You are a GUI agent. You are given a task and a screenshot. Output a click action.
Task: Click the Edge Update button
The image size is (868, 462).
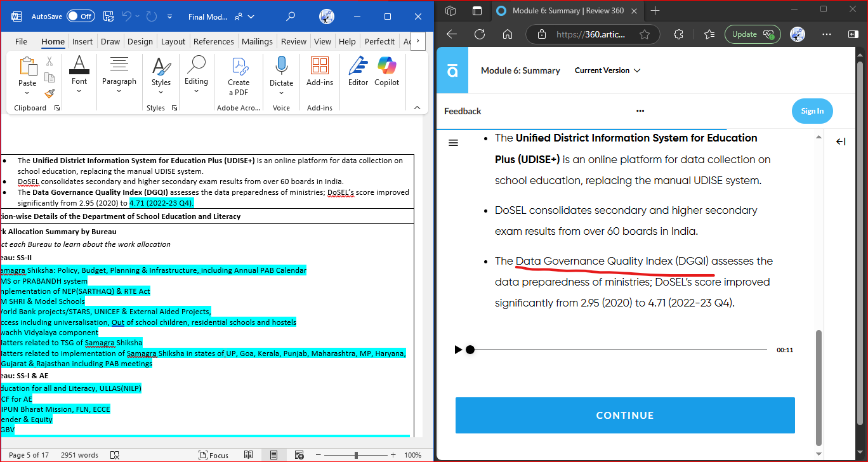tap(753, 34)
